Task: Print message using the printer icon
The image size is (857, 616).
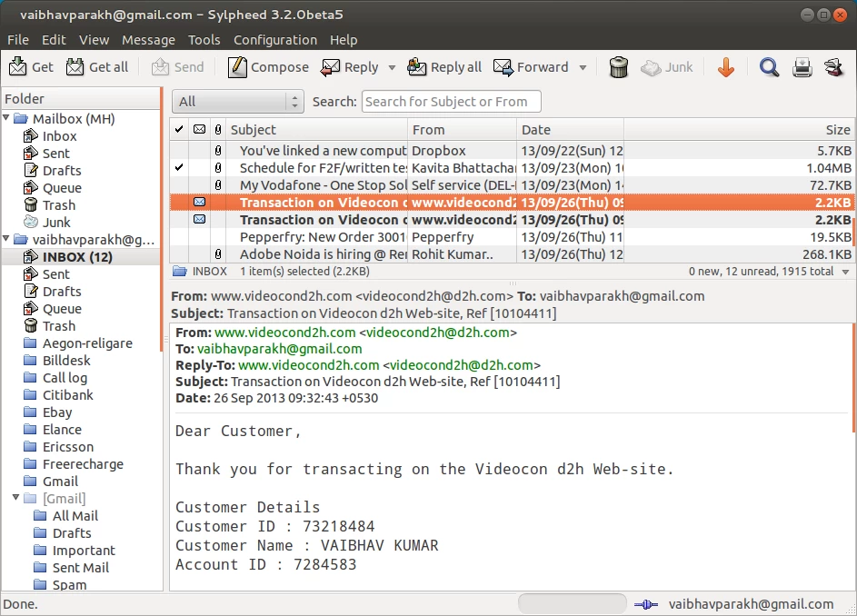Action: [802, 67]
